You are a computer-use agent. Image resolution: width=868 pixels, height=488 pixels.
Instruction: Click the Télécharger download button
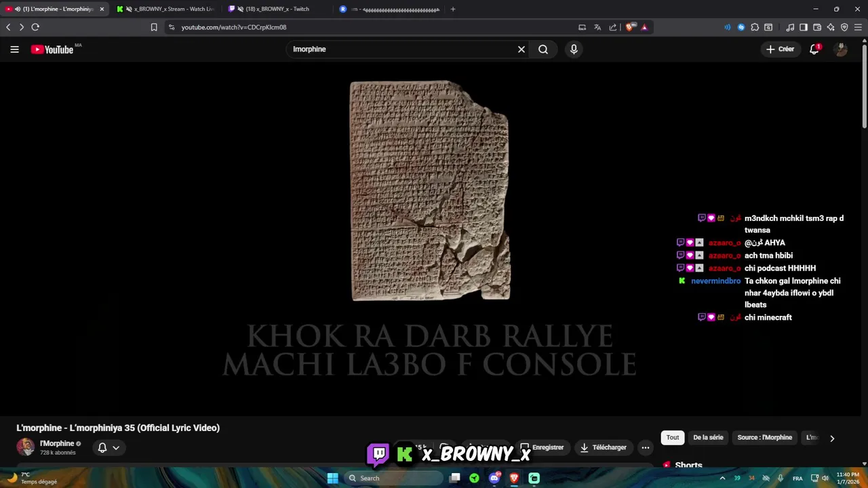[603, 447]
